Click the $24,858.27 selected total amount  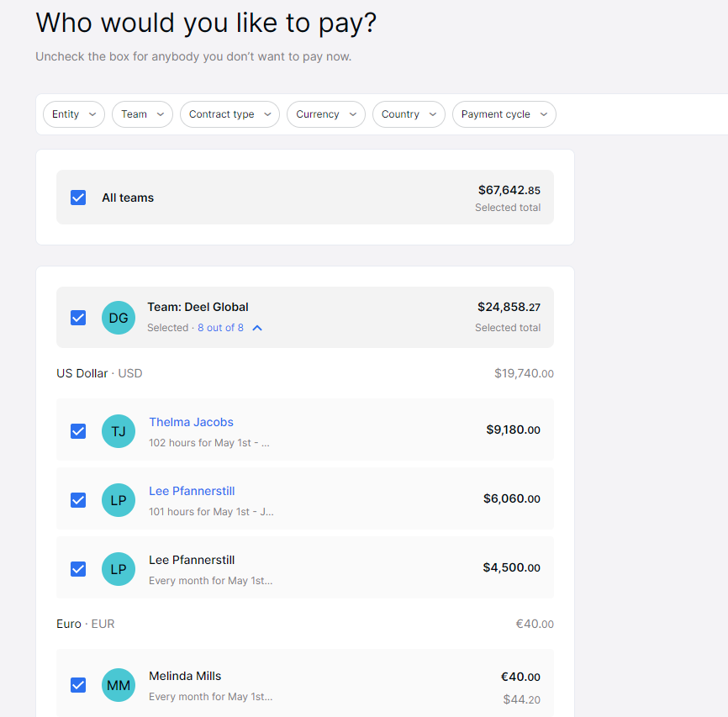click(509, 308)
